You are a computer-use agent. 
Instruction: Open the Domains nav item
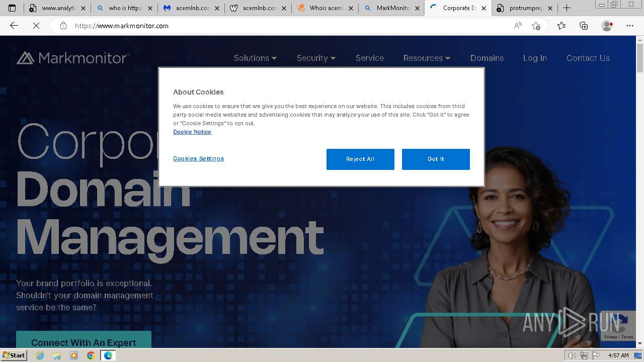(x=487, y=58)
